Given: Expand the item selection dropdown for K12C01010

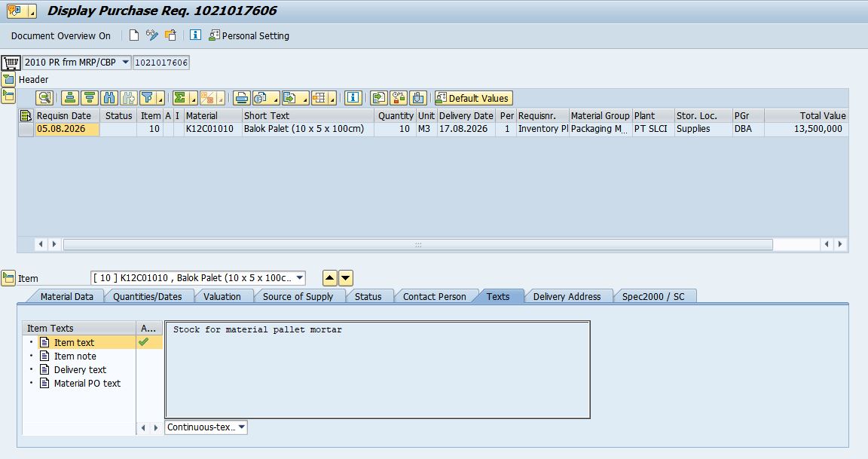Looking at the screenshot, I should tap(299, 278).
